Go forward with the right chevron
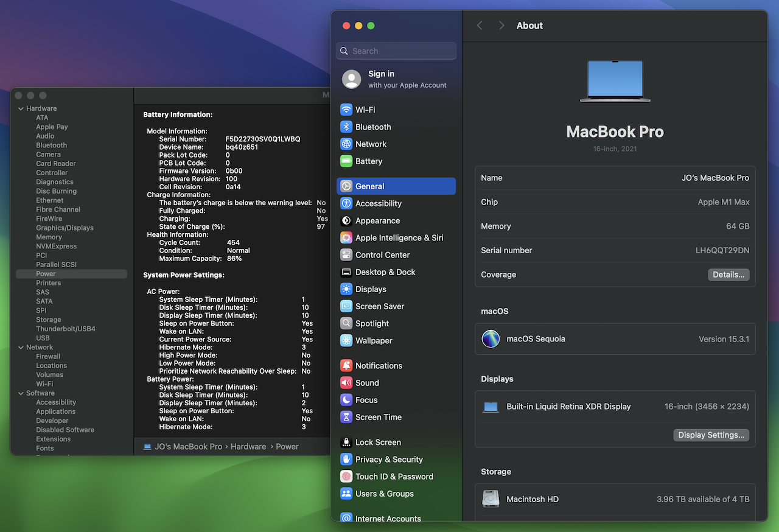This screenshot has height=532, width=779. (x=501, y=26)
